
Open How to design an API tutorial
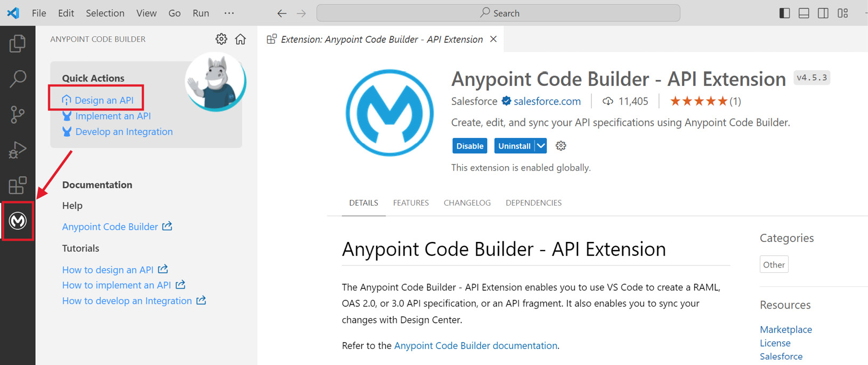point(108,270)
